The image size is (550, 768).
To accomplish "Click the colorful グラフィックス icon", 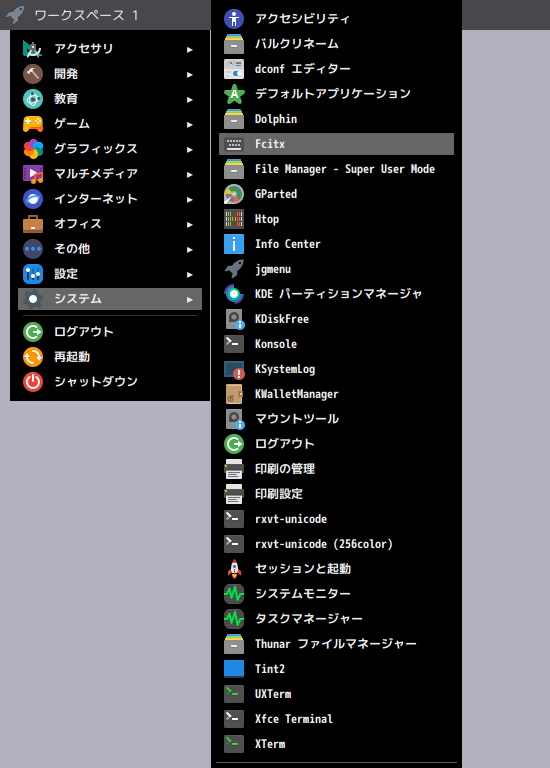I will tap(33, 149).
